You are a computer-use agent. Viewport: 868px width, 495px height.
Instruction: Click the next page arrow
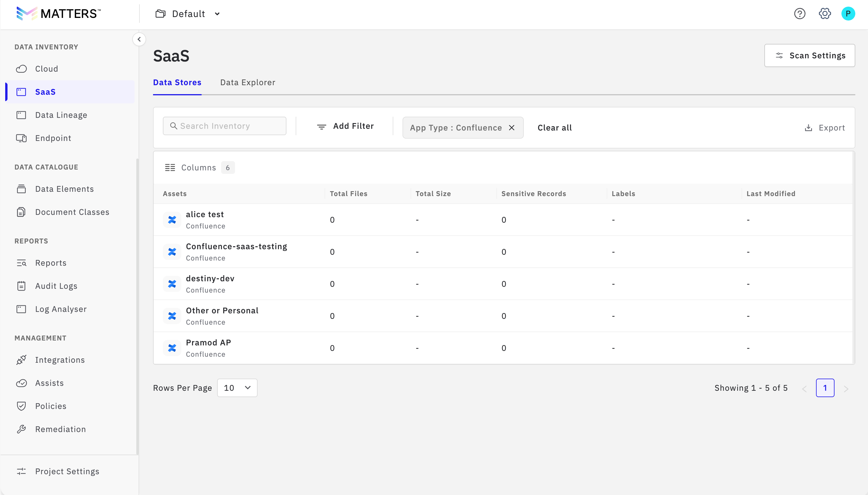[846, 389]
